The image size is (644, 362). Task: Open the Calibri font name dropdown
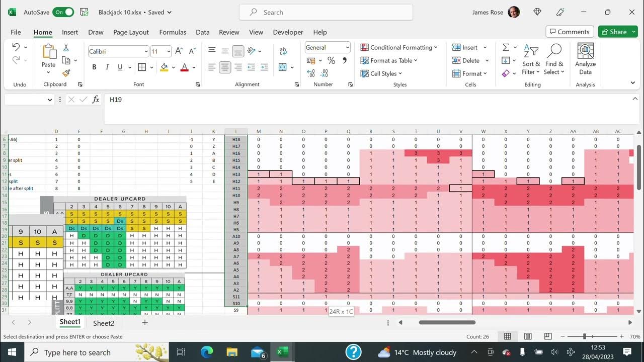click(x=146, y=51)
